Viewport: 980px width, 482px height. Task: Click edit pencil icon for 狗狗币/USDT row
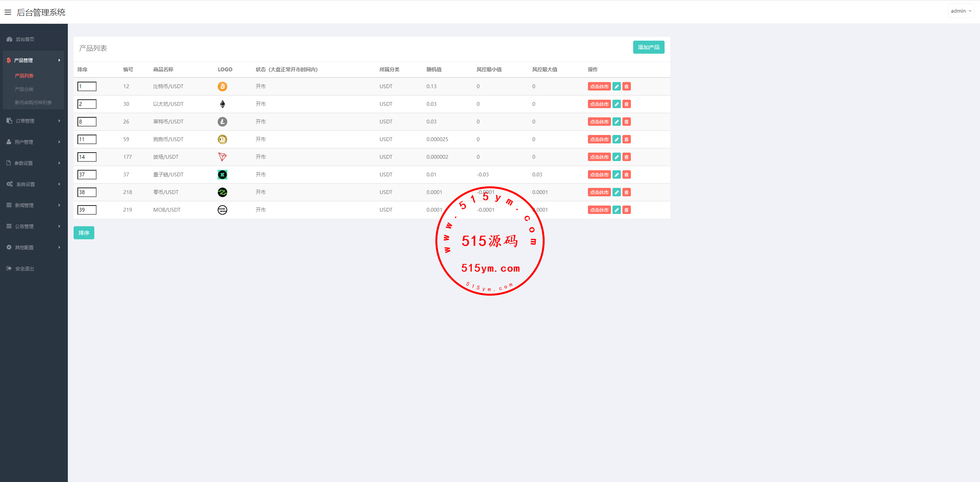pos(616,139)
